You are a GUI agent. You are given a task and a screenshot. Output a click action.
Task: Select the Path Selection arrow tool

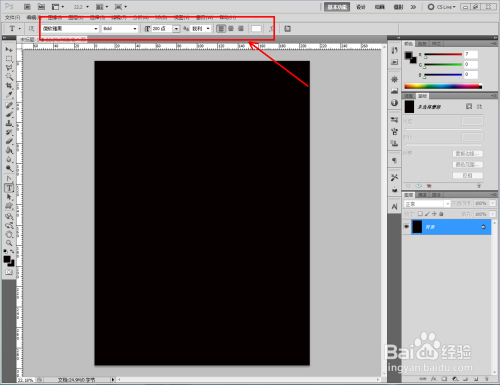(x=9, y=197)
